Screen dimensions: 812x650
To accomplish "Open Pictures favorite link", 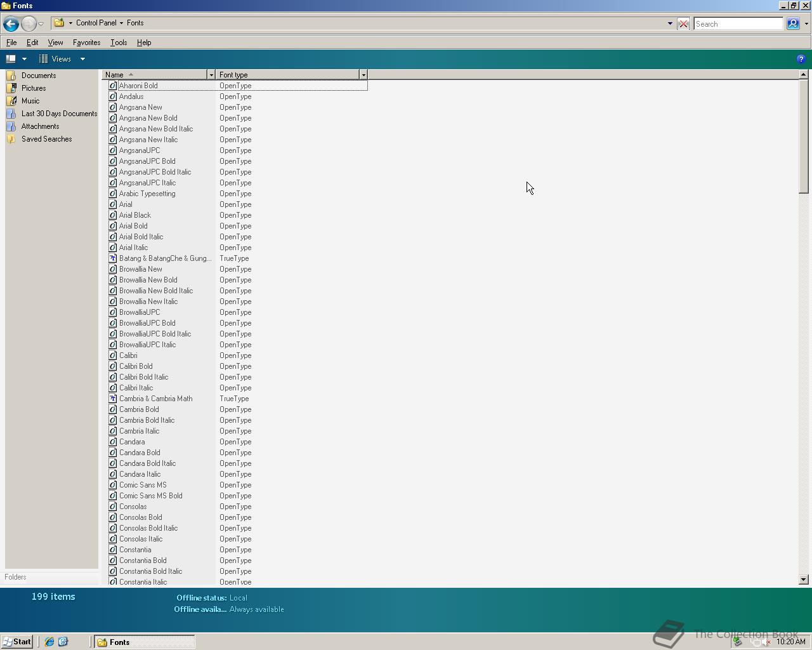I will (x=34, y=88).
